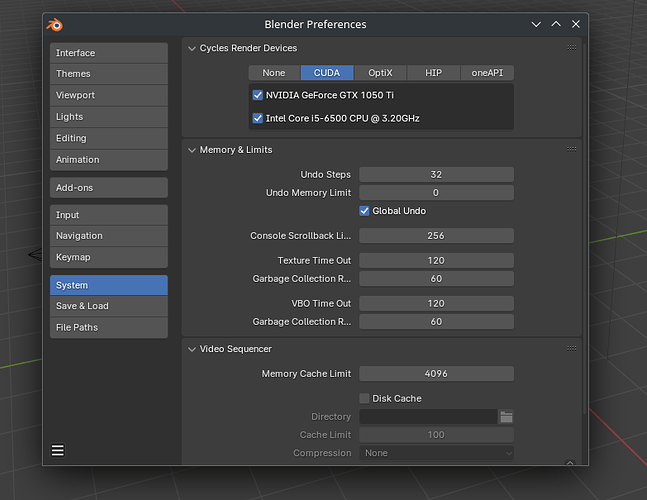Grab the Memory & Limits panel grip dots
This screenshot has width=647, height=500.
[x=571, y=149]
